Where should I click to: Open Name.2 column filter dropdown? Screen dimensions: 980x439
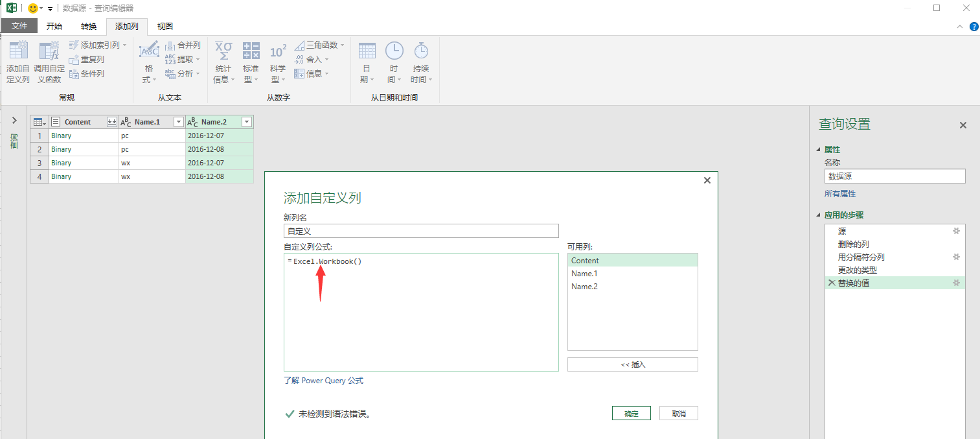pos(246,122)
